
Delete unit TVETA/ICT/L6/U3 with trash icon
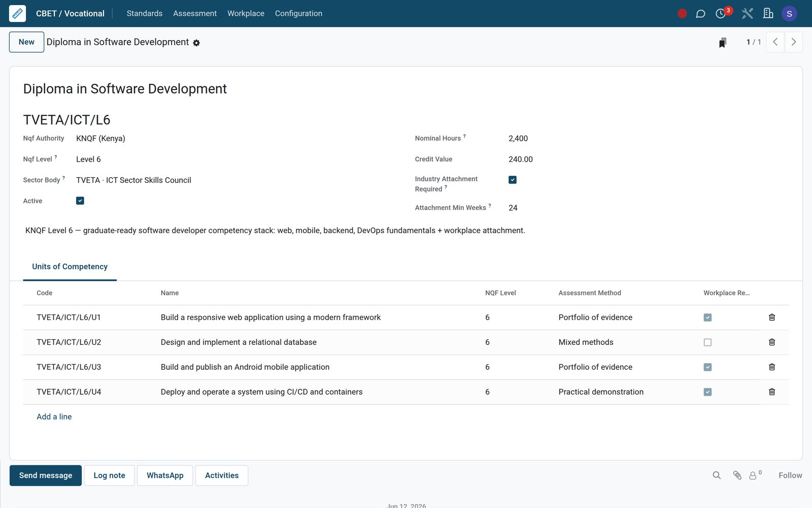(x=772, y=367)
